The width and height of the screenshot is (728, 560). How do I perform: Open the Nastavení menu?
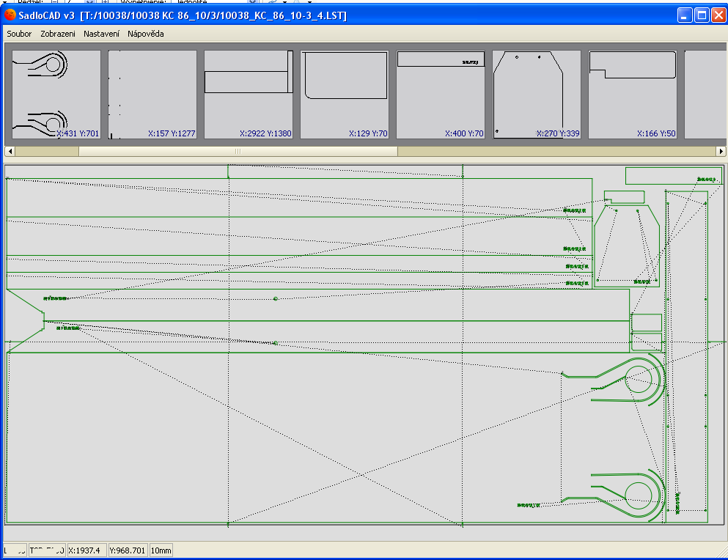point(101,34)
